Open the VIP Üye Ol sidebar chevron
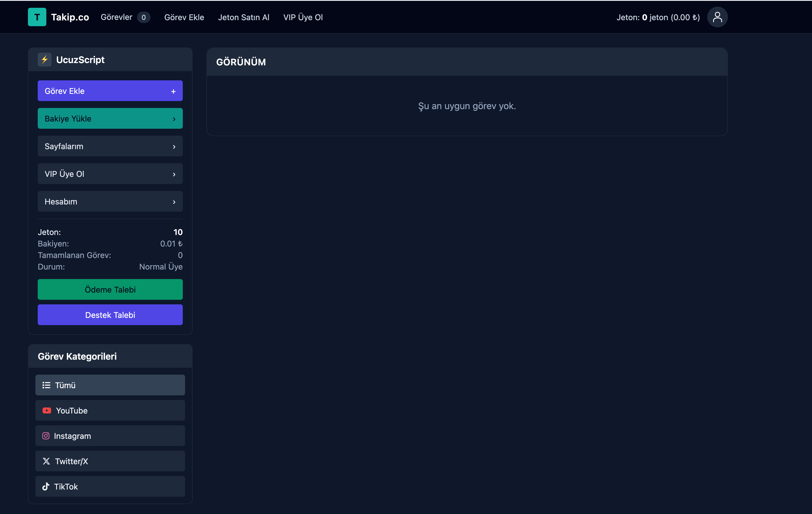The width and height of the screenshot is (812, 514). pyautogui.click(x=174, y=175)
